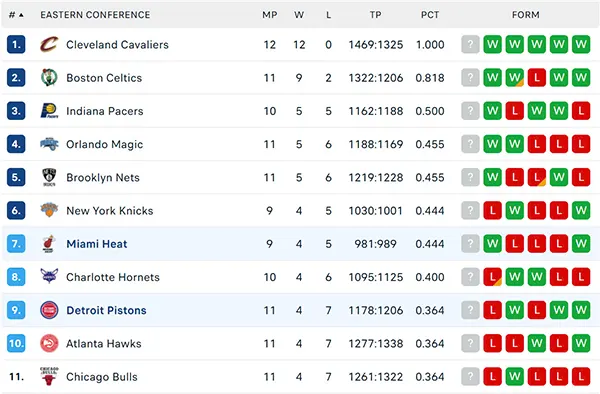The image size is (600, 394).
Task: Click the Atlanta Hawks team logo
Action: pos(49,344)
